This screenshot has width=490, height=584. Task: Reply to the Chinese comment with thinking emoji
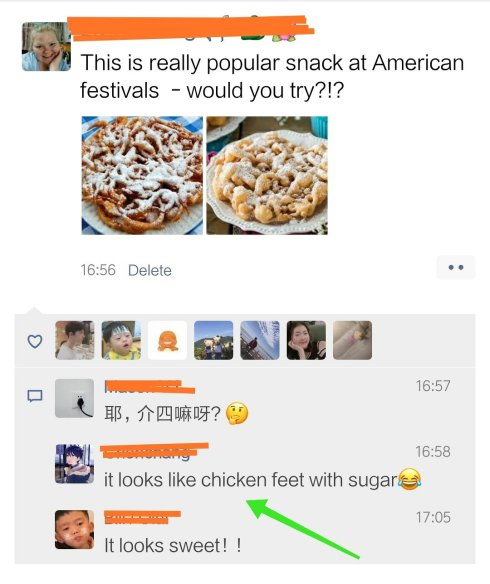[x=176, y=414]
